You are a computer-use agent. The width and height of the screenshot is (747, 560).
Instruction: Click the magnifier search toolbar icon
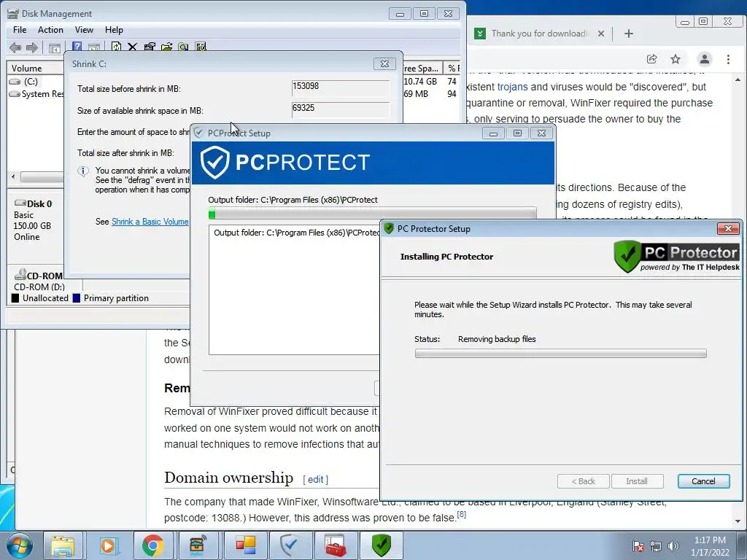click(183, 47)
